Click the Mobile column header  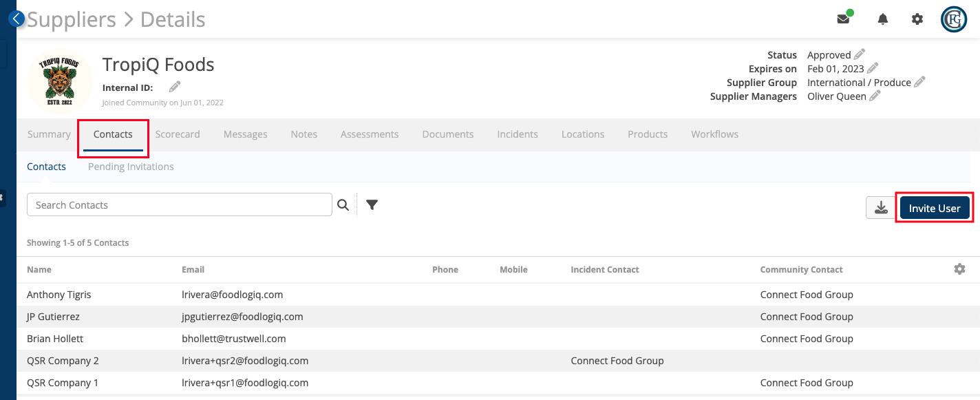(513, 269)
